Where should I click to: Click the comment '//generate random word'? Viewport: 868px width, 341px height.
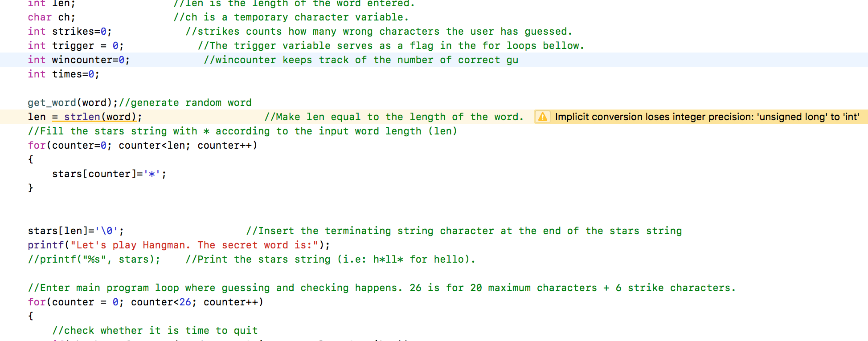click(x=185, y=102)
